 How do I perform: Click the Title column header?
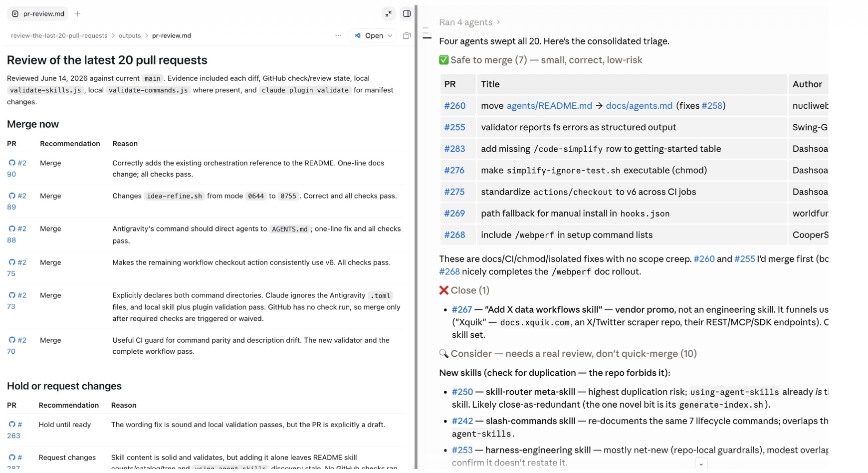tap(490, 84)
